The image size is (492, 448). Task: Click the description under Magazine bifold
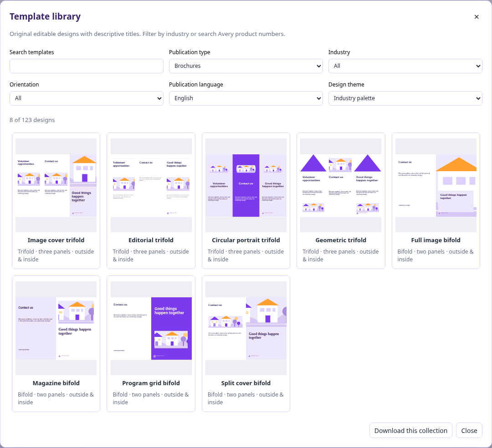click(x=56, y=398)
